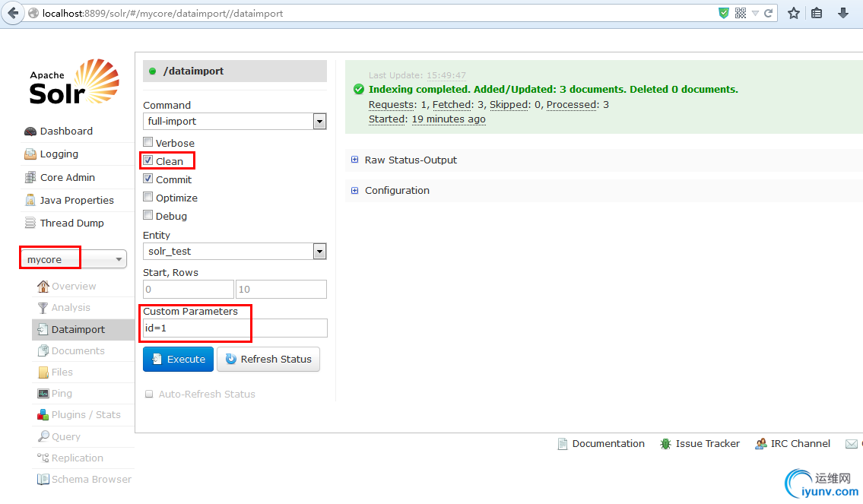Click the browser back arrow button
Image resolution: width=863 pixels, height=504 pixels.
13,13
